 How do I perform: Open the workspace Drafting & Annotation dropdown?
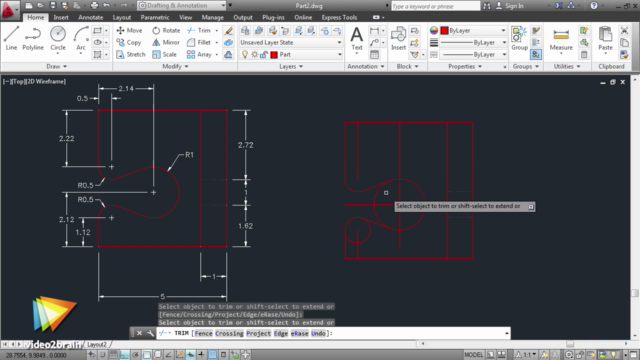coord(182,6)
